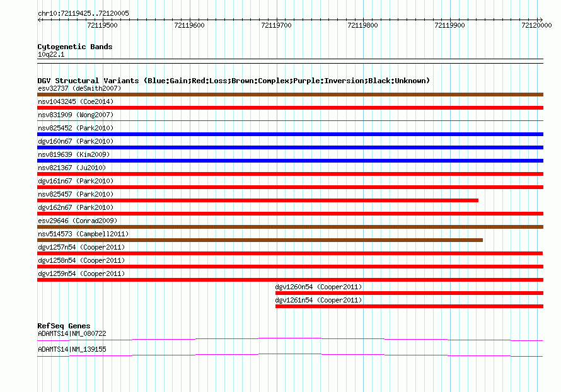Select the red nsv1043245 loss bar

(290, 108)
